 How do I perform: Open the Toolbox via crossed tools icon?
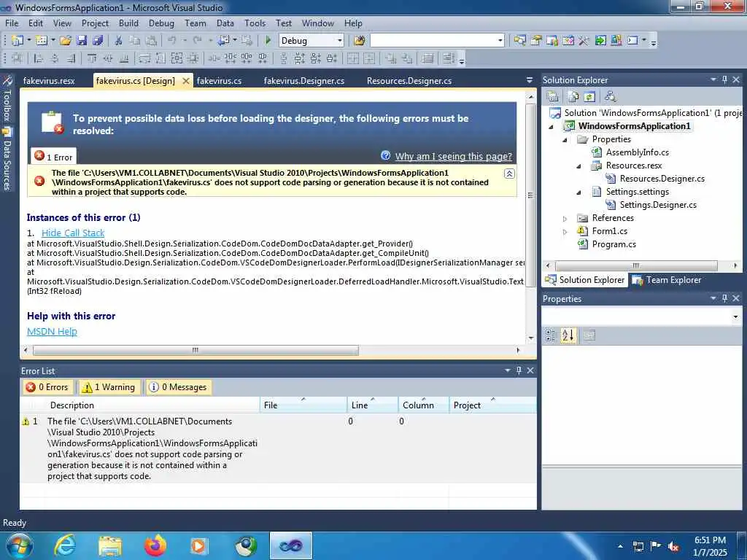tap(584, 41)
